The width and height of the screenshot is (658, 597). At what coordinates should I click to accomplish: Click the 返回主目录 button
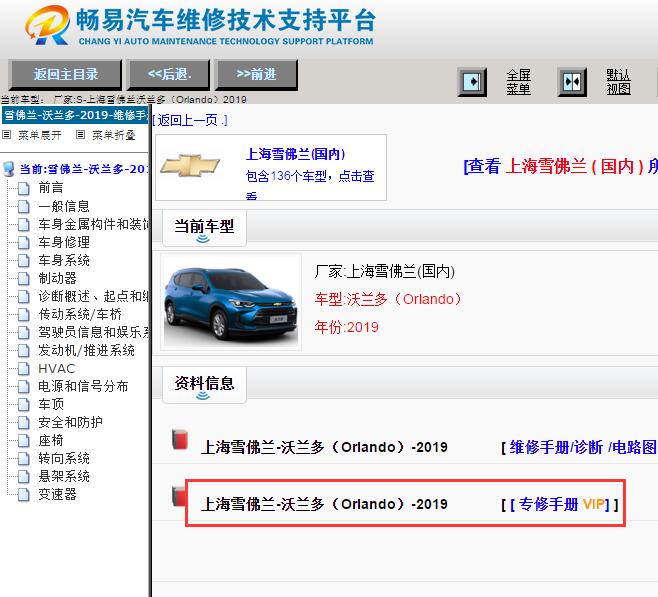pyautogui.click(x=65, y=75)
